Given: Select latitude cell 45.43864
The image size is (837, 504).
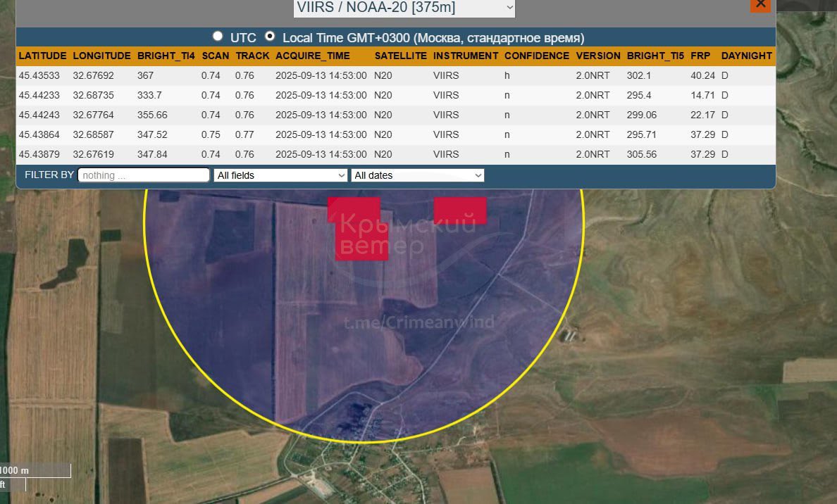Looking at the screenshot, I should pos(39,134).
